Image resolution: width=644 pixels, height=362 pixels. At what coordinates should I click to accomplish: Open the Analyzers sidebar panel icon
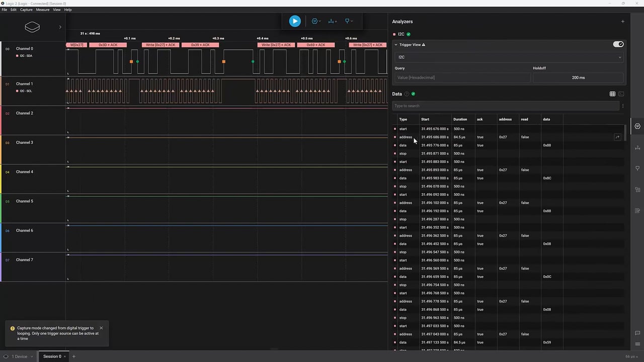coord(637,126)
